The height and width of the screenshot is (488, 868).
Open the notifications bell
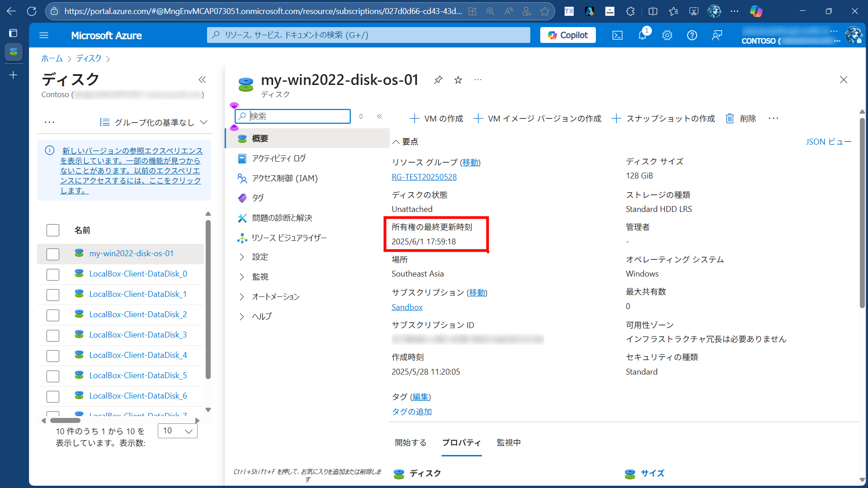coord(642,35)
